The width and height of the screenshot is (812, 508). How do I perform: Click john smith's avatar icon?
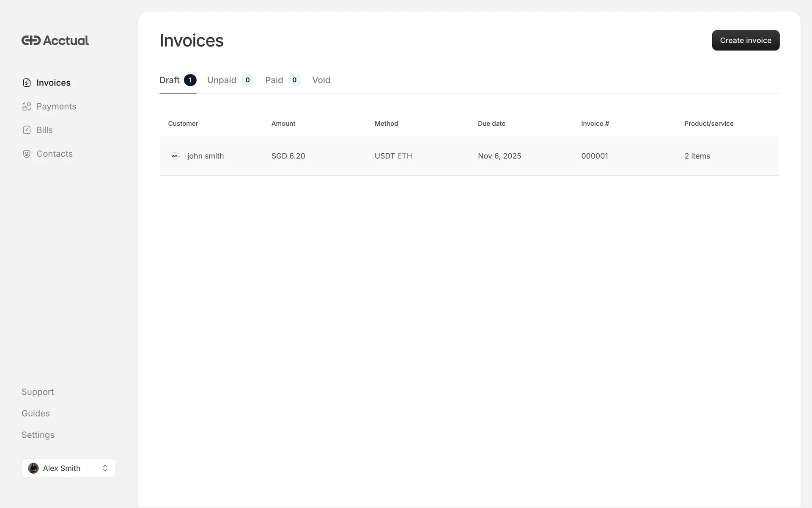coord(175,156)
